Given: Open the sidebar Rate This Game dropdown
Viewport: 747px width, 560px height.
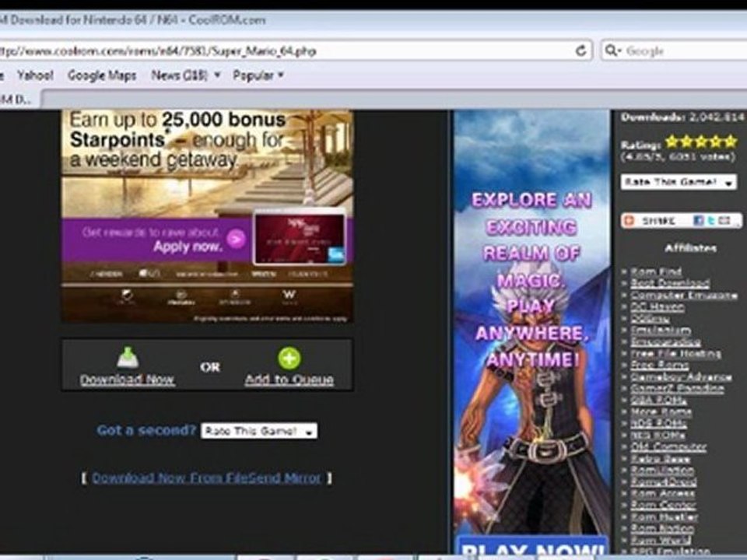Looking at the screenshot, I should (x=679, y=181).
